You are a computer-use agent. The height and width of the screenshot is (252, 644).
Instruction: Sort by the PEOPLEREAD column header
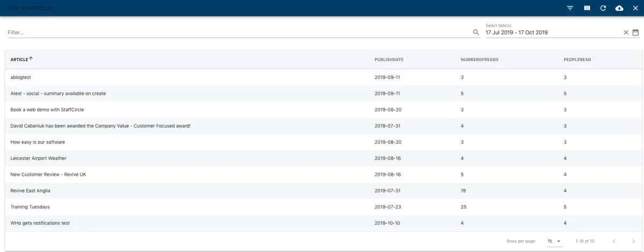click(577, 60)
